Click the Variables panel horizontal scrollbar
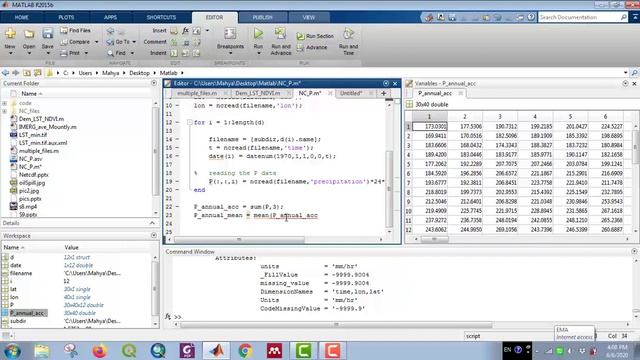The image size is (640, 360). pyautogui.click(x=434, y=239)
